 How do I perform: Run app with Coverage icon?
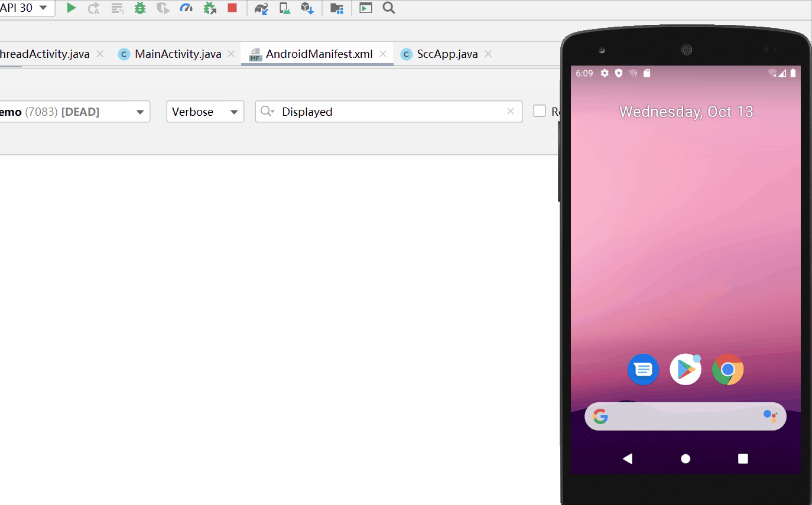click(163, 8)
